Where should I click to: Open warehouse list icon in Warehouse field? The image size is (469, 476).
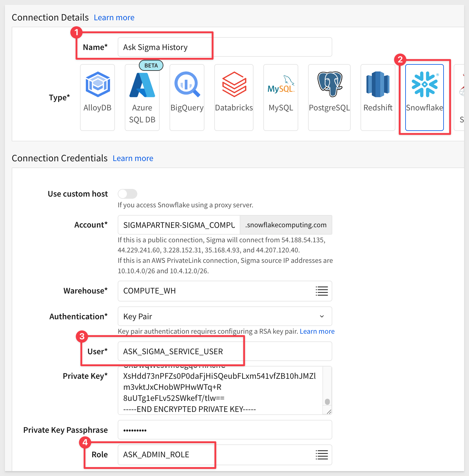[x=322, y=291]
